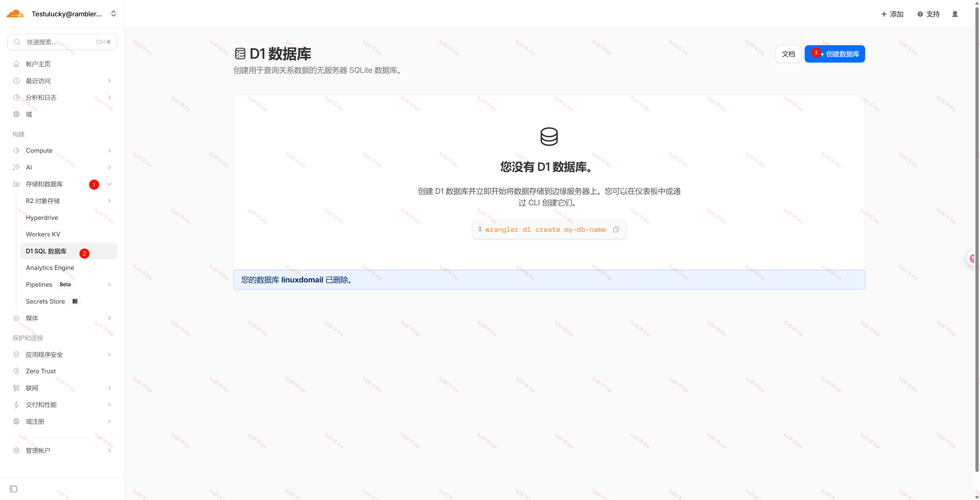Click the 创建数据库 button
The image size is (980, 500).
pyautogui.click(x=835, y=54)
